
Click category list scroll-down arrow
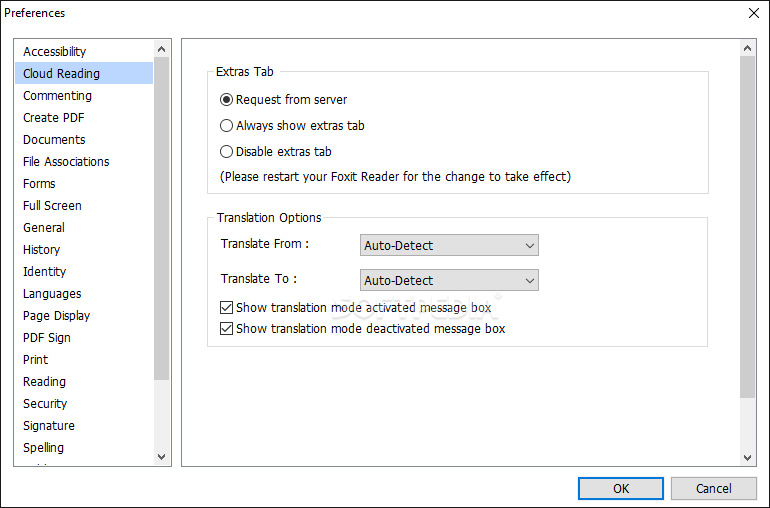[162, 456]
